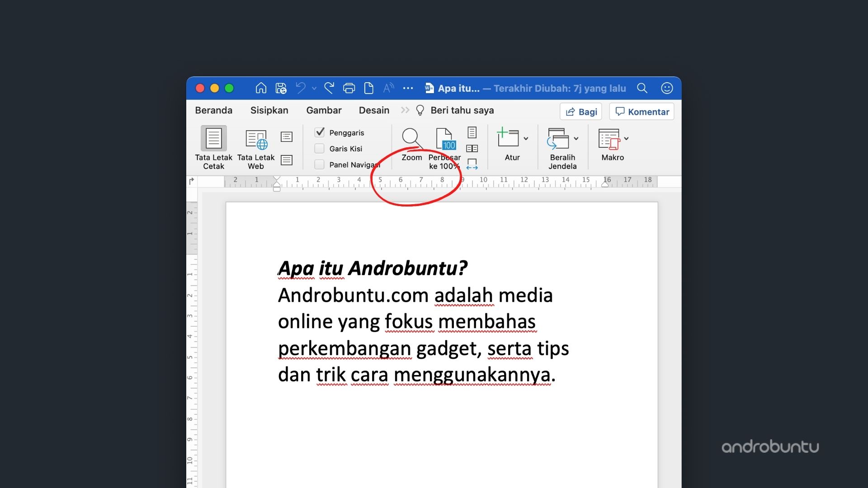Image resolution: width=868 pixels, height=488 pixels.
Task: Click Perbesar ke 100% icon
Action: 444,139
